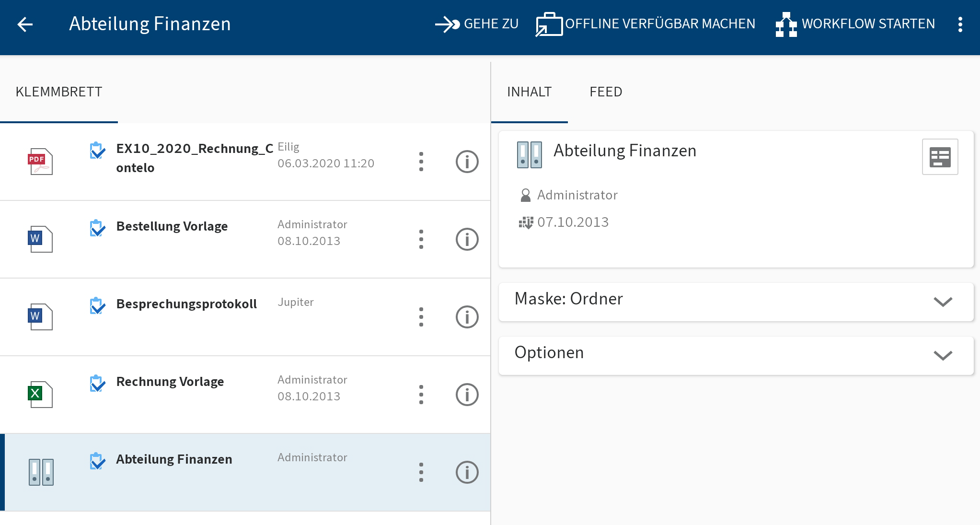This screenshot has width=980, height=525.
Task: Click clipboard check icon for EX10_2020_Rechnung
Action: (x=97, y=150)
